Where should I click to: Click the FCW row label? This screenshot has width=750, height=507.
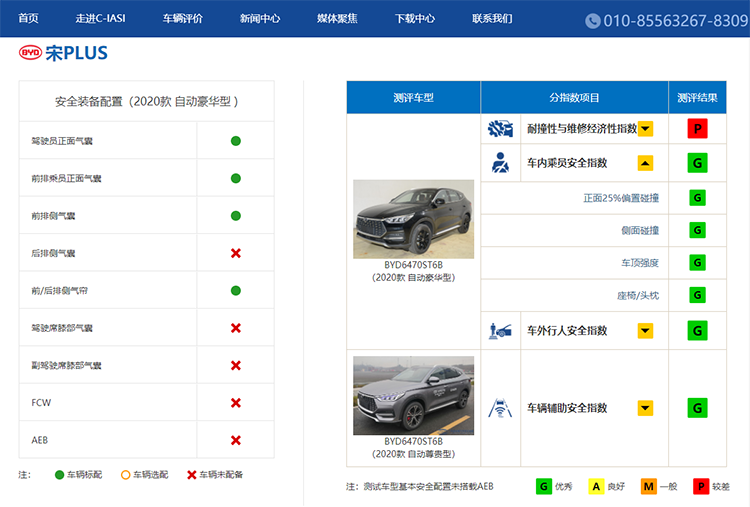point(41,403)
